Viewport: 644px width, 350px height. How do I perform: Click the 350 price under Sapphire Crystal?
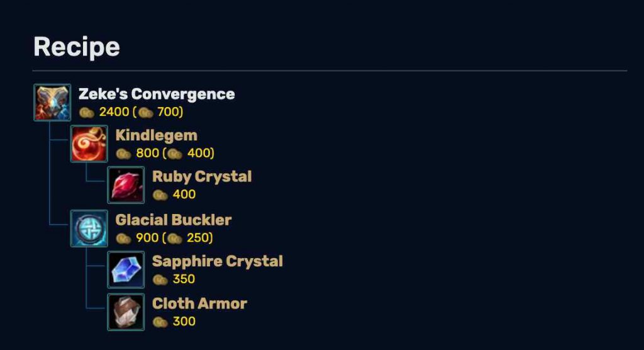(x=184, y=279)
